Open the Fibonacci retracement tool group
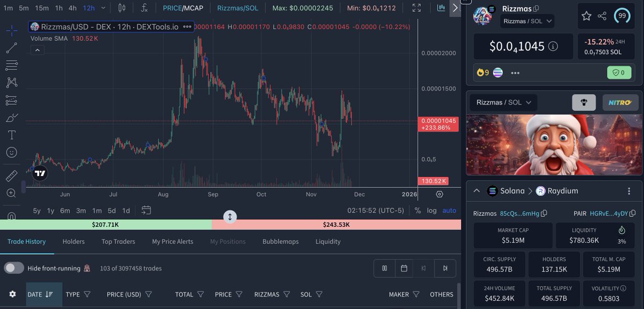644x309 pixels. tap(11, 65)
